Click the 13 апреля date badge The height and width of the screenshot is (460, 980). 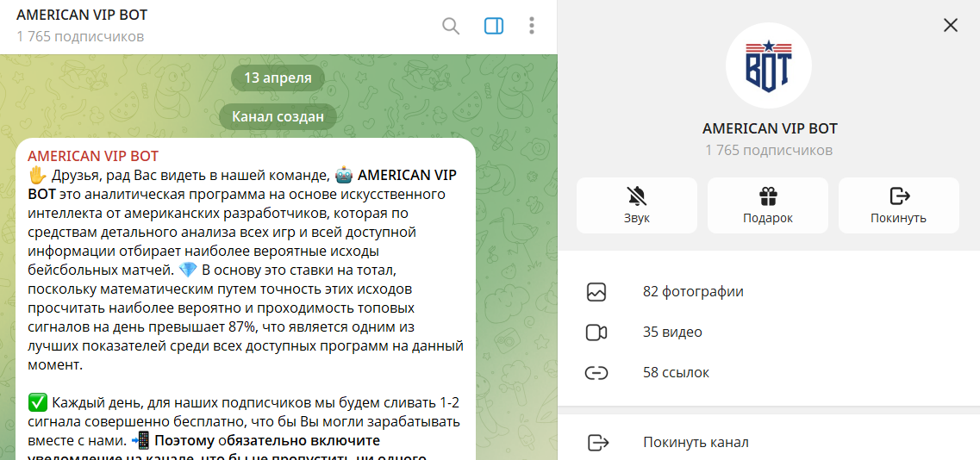(278, 78)
